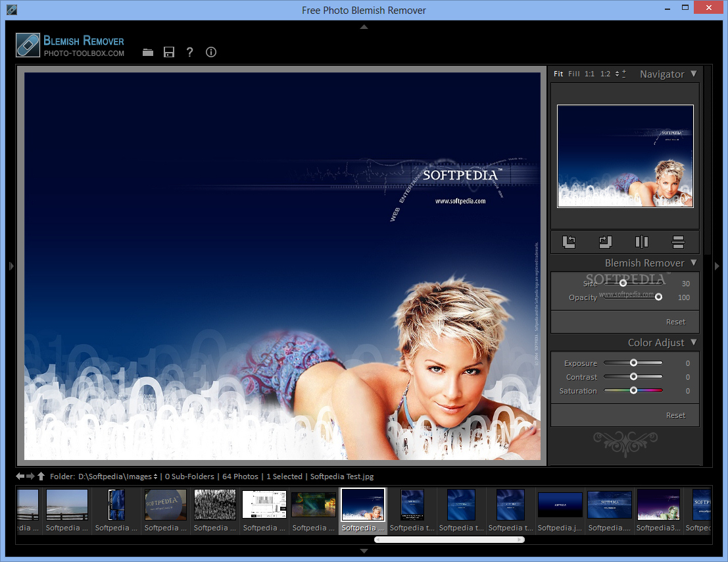Select Fit zoom mode
The height and width of the screenshot is (562, 728).
click(558, 74)
